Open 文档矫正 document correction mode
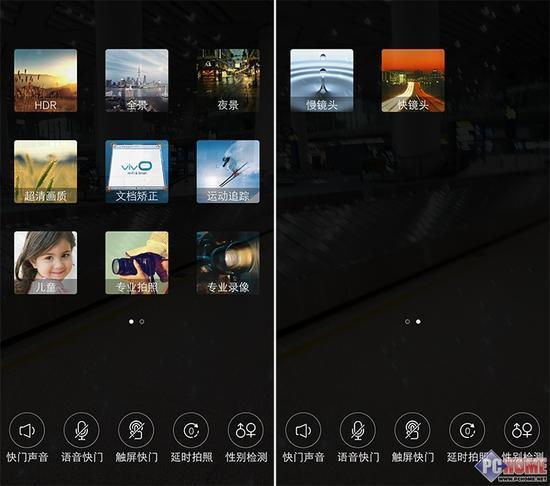This screenshot has height=486, width=550. tap(137, 172)
